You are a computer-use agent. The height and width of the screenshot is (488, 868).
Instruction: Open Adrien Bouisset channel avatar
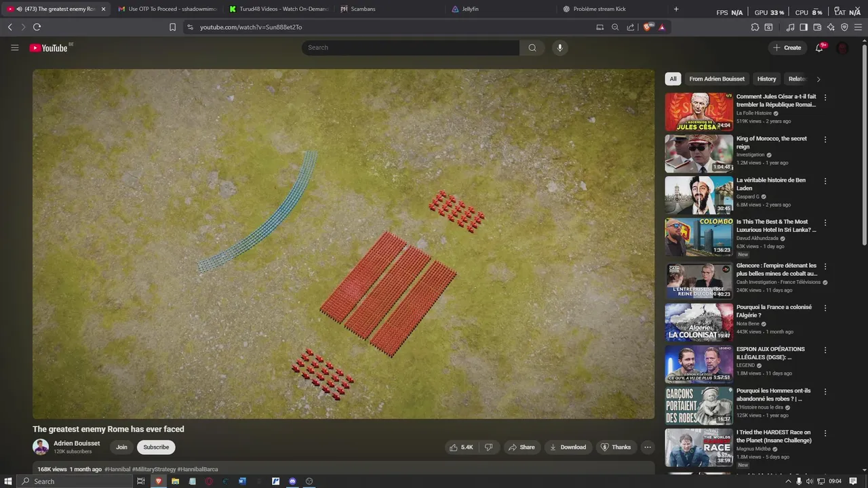click(41, 447)
